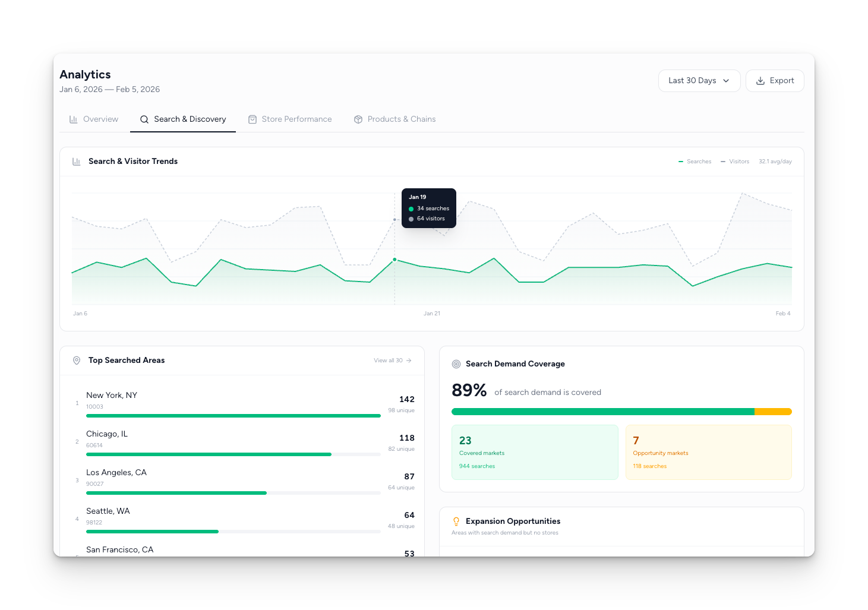Click the zip code 90027
This screenshot has height=610, width=868.
[x=95, y=484]
